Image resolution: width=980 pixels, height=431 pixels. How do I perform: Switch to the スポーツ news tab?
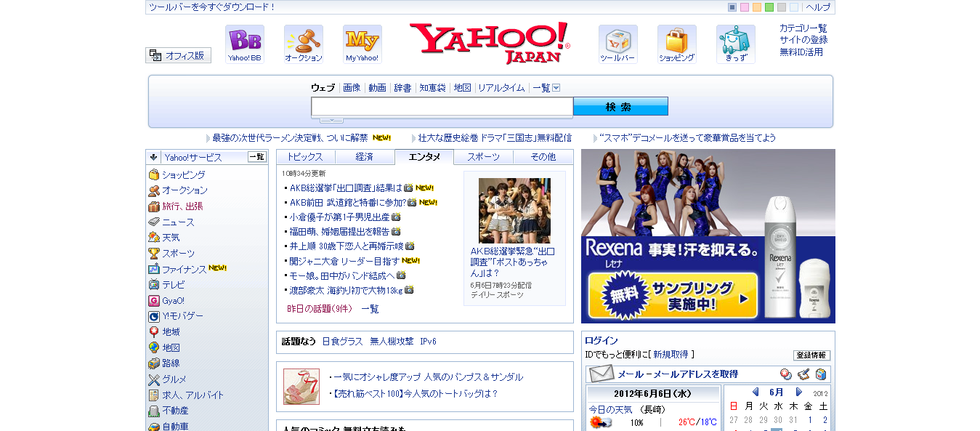484,157
